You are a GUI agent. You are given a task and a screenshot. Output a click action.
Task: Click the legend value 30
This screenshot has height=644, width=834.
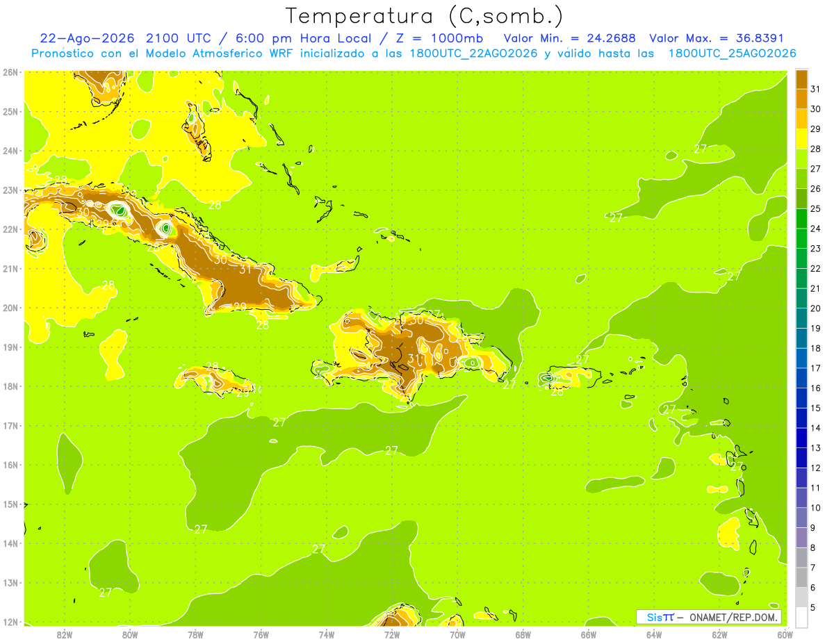tap(816, 109)
